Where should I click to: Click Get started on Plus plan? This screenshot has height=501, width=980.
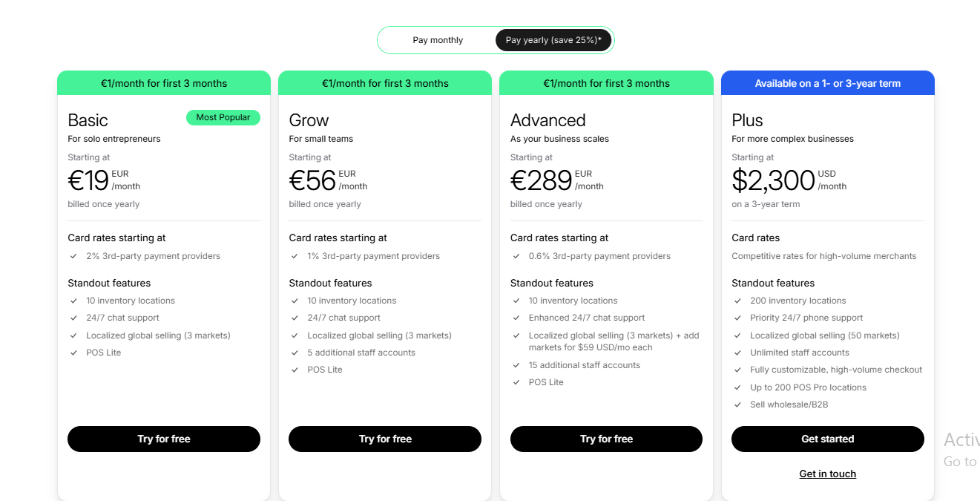tap(828, 439)
